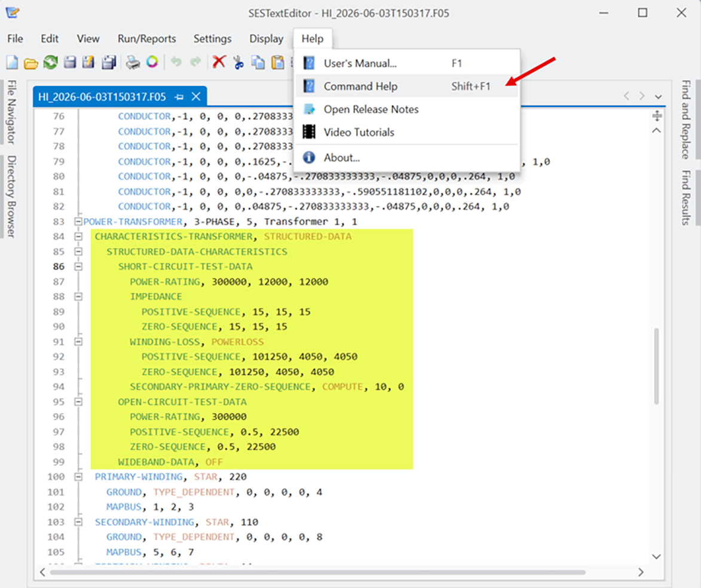Click the horizontal scrollbar thumb
The image size is (701, 588).
coord(318,572)
